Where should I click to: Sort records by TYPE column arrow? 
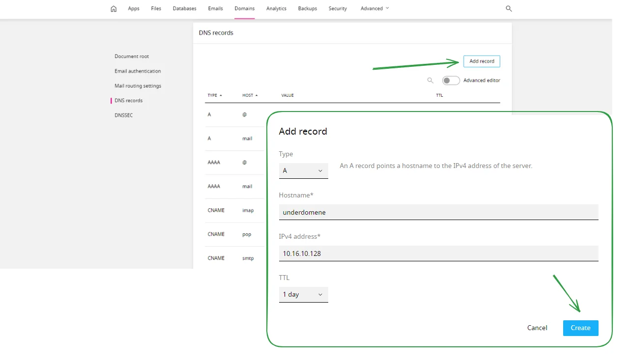coord(221,95)
